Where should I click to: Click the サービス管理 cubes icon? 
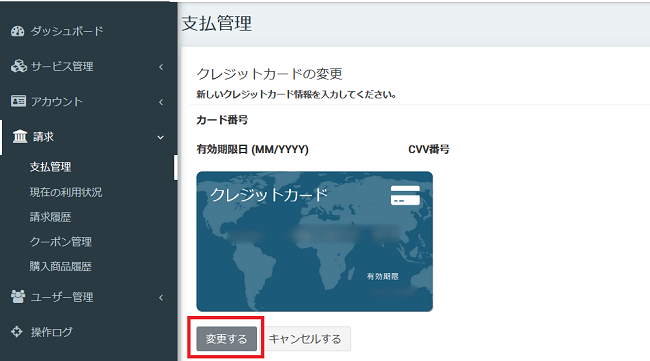(x=19, y=66)
